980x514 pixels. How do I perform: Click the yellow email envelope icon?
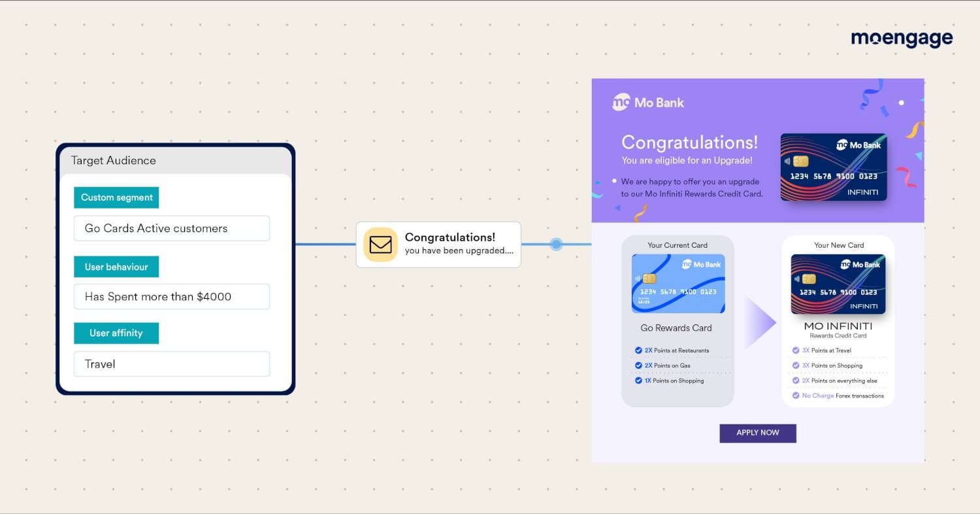380,245
